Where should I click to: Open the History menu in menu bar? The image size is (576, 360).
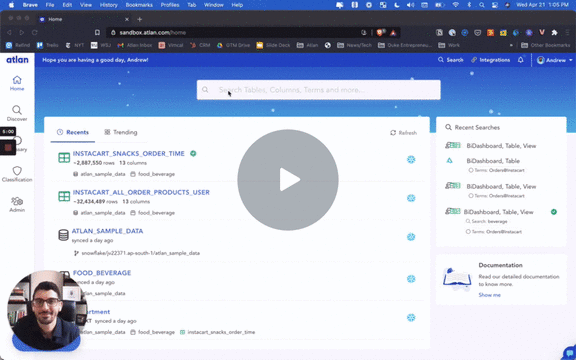108,5
